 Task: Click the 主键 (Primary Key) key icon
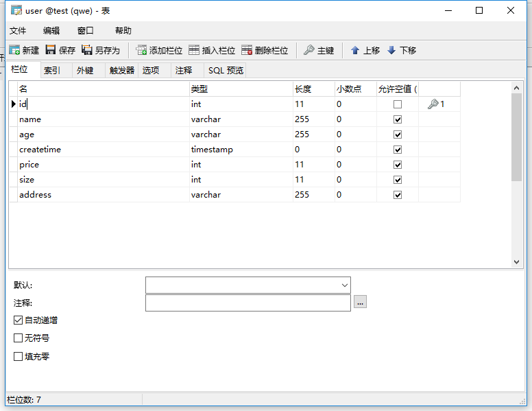click(309, 50)
